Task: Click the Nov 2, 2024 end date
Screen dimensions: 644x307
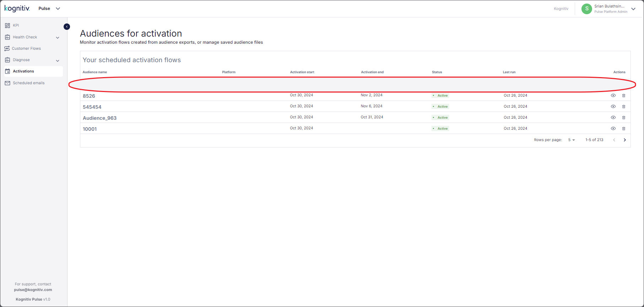Action: click(x=372, y=95)
